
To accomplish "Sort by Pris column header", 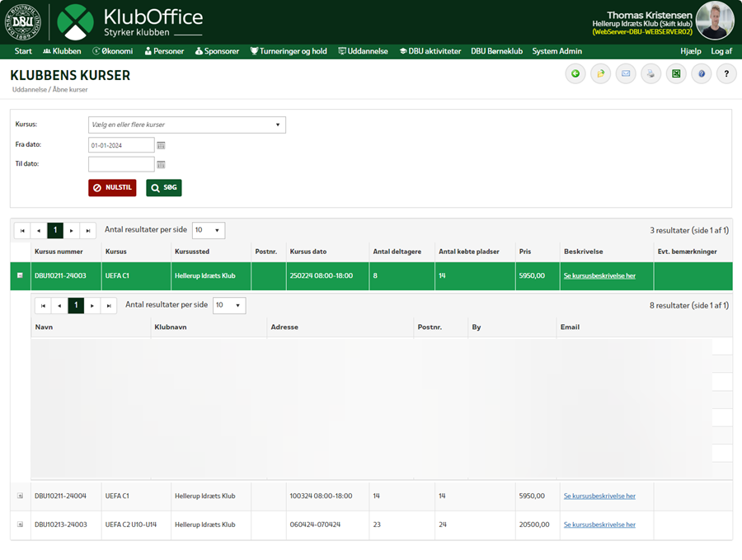I will pyautogui.click(x=525, y=252).
